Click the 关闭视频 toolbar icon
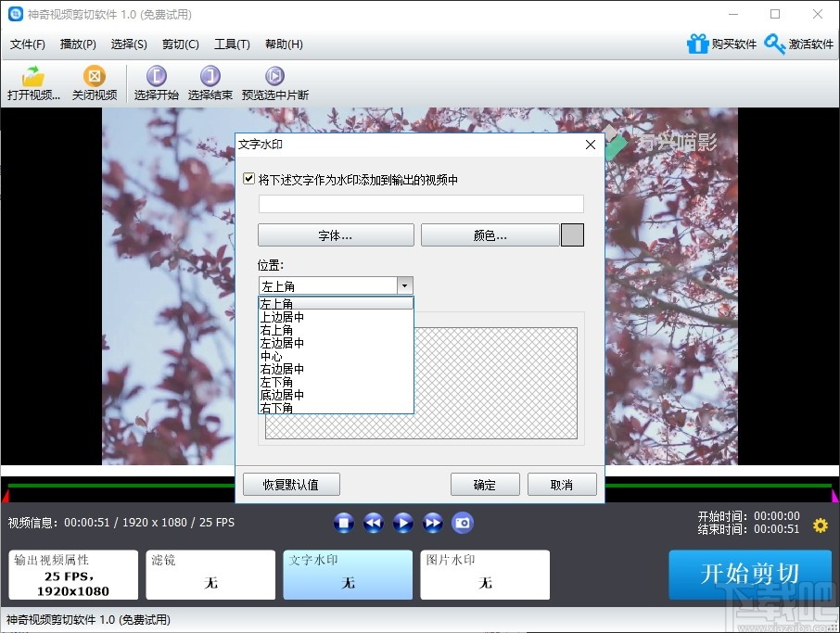840x633 pixels. [95, 76]
